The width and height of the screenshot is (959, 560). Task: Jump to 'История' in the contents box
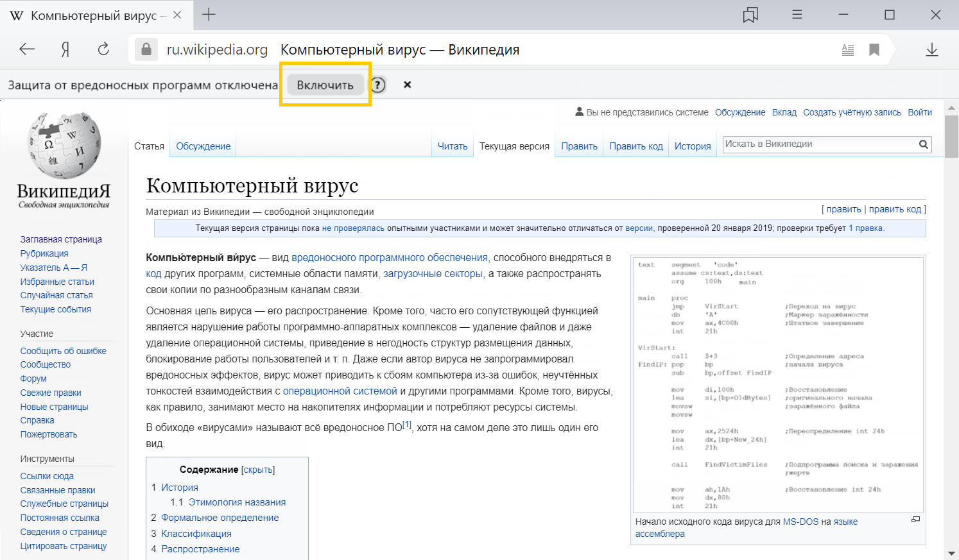click(180, 488)
